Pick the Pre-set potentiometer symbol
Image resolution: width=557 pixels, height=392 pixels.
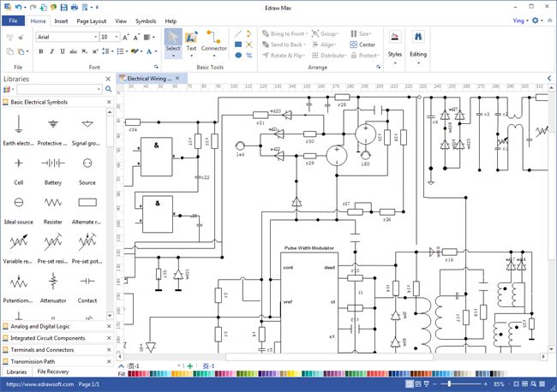point(87,242)
